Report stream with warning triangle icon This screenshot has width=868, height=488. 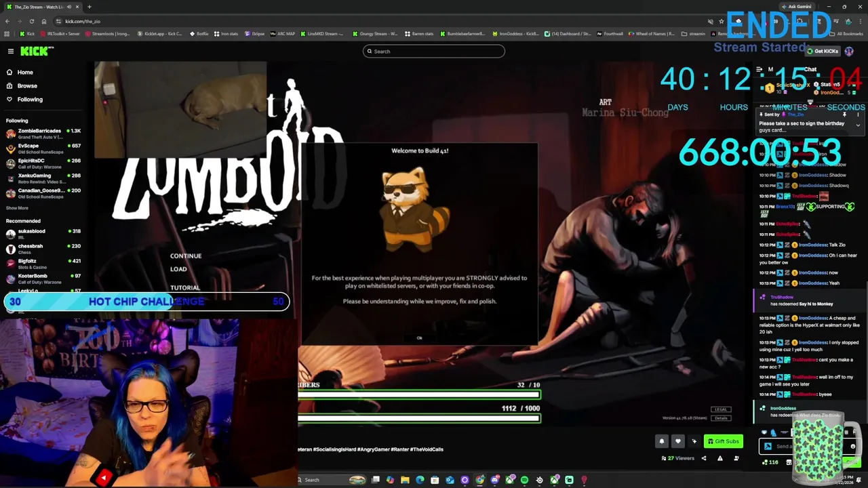[720, 458]
